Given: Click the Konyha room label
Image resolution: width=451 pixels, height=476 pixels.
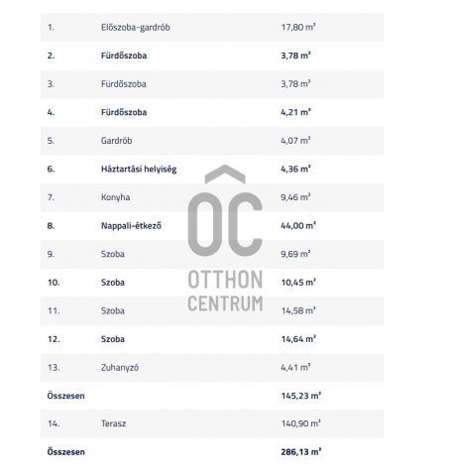Looking at the screenshot, I should [x=115, y=197].
